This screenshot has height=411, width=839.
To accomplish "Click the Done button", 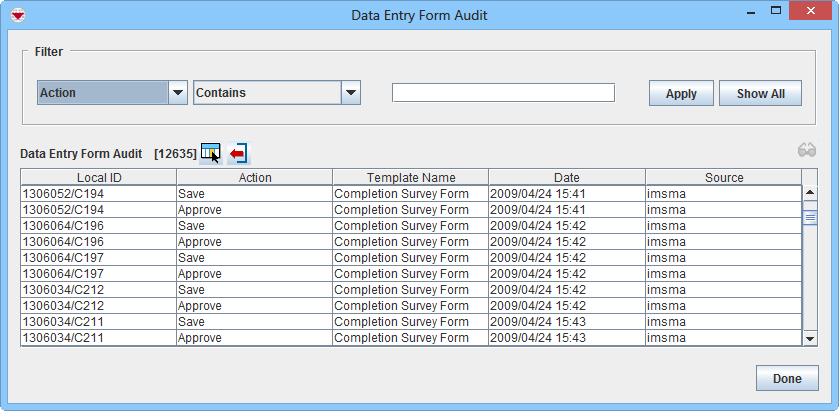I will point(787,379).
